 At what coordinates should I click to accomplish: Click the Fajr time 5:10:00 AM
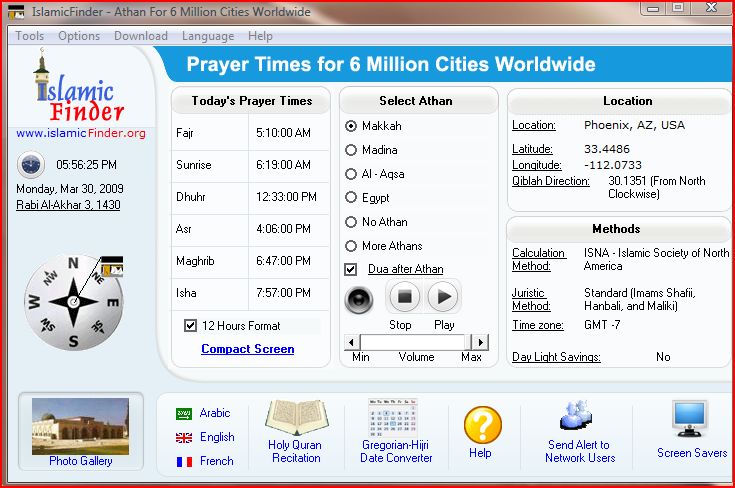(283, 133)
